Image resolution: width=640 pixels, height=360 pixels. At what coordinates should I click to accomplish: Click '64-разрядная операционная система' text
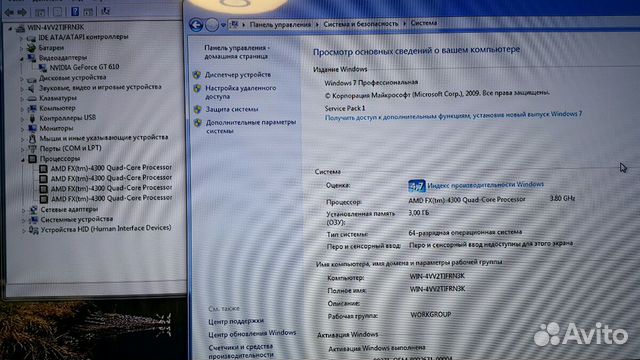[465, 232]
